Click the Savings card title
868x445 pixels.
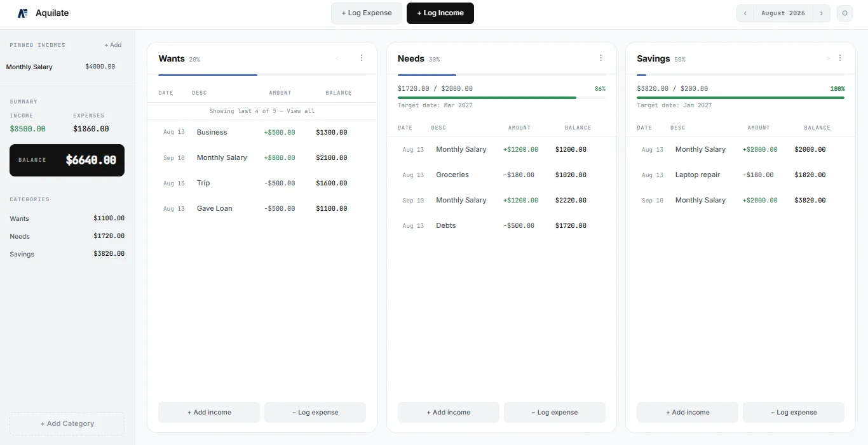coord(653,58)
